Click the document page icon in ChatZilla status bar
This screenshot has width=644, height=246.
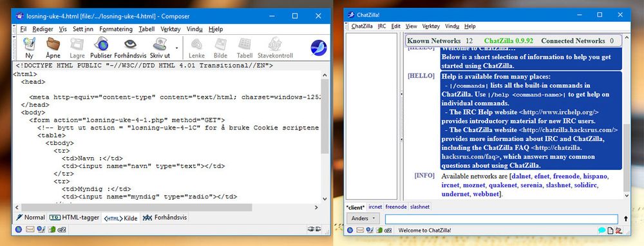tap(611, 231)
